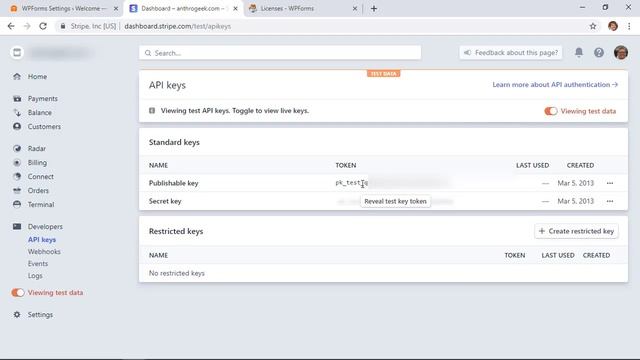Click the account switcher icon top-left
Image resolution: width=640 pixels, height=360 pixels.
17,53
